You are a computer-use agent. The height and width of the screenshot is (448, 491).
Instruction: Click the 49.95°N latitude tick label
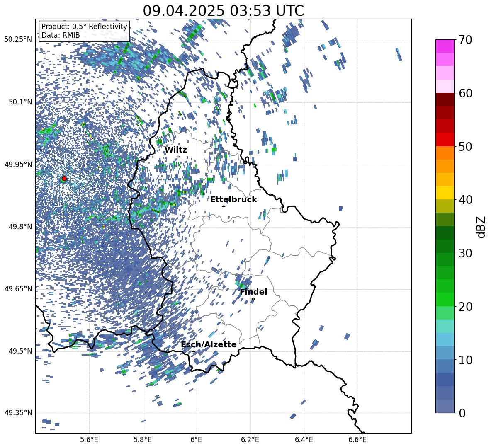pyautogui.click(x=18, y=165)
